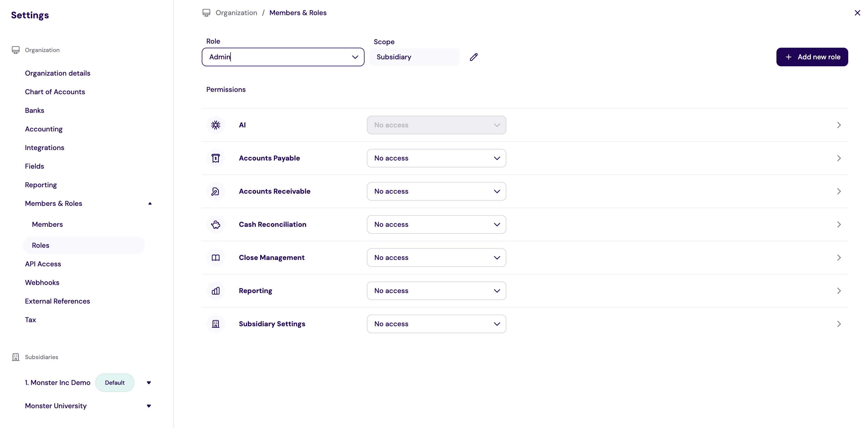Click Organization in the breadcrumb
Screen dimensions: 868x428
click(x=236, y=13)
